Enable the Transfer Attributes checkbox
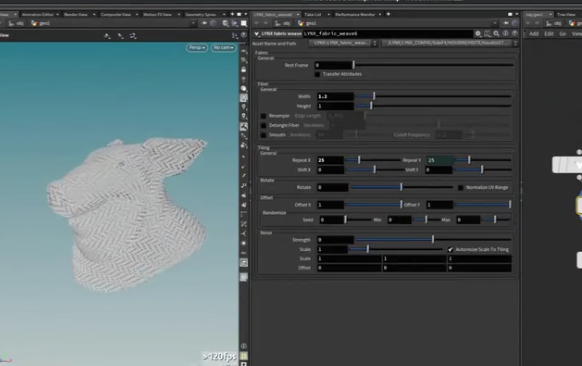The width and height of the screenshot is (582, 366). pyautogui.click(x=317, y=74)
